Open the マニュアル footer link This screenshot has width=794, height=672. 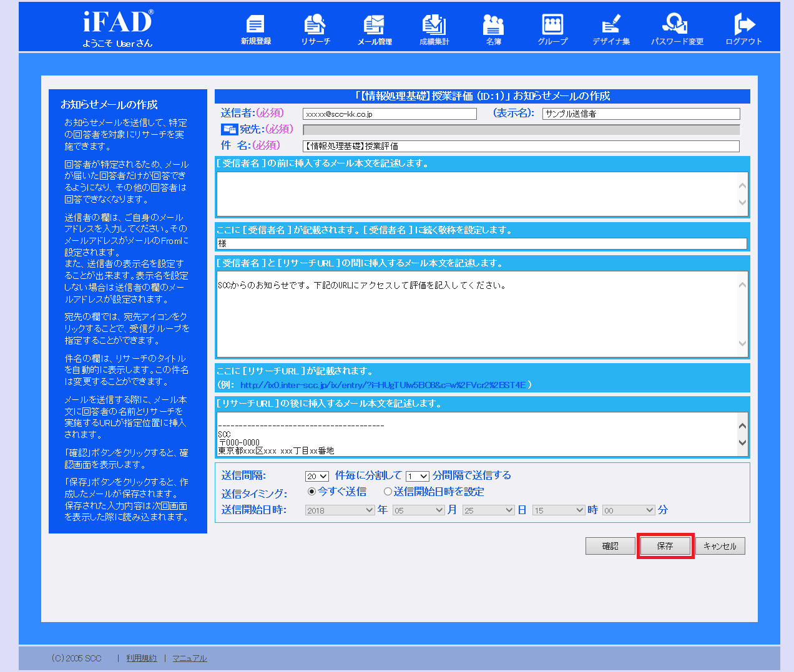190,658
